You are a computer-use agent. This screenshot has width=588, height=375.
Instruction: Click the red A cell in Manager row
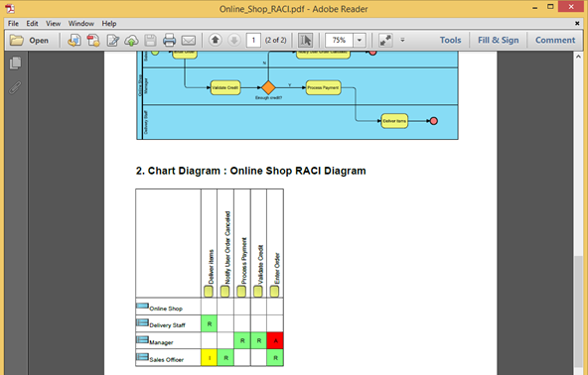[x=275, y=340]
